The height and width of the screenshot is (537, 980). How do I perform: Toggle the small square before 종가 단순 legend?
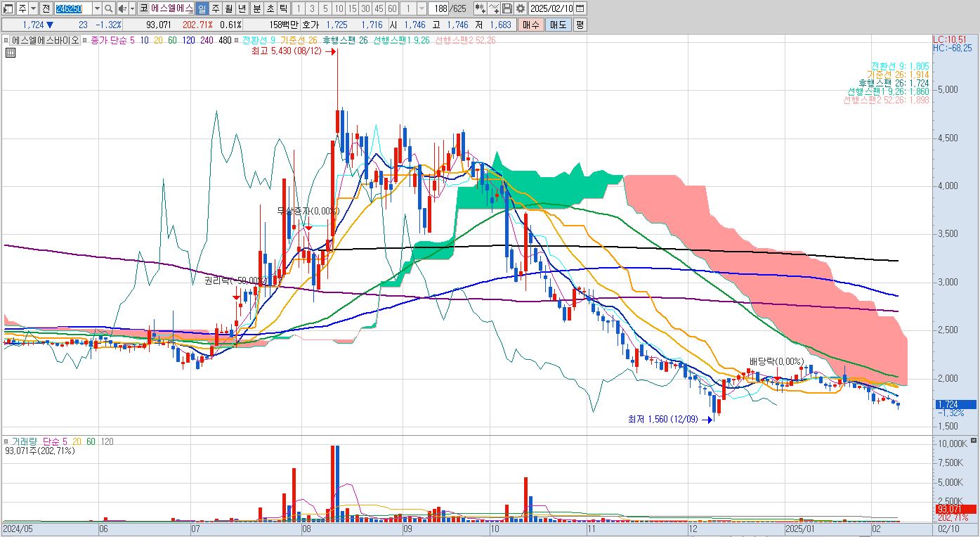click(x=84, y=40)
